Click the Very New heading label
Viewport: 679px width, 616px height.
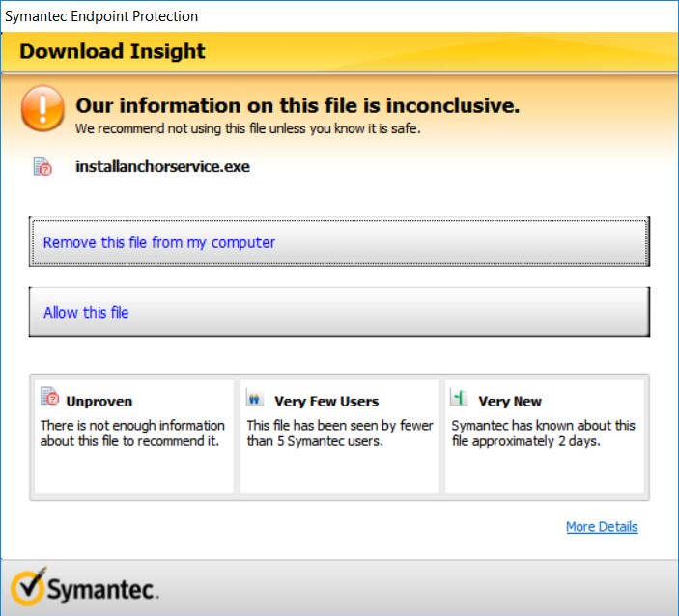pyautogui.click(x=510, y=402)
